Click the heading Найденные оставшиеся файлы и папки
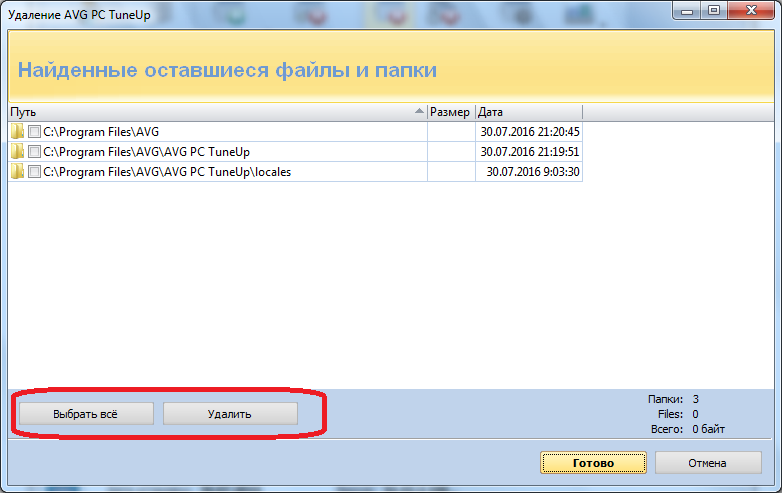 (x=227, y=70)
